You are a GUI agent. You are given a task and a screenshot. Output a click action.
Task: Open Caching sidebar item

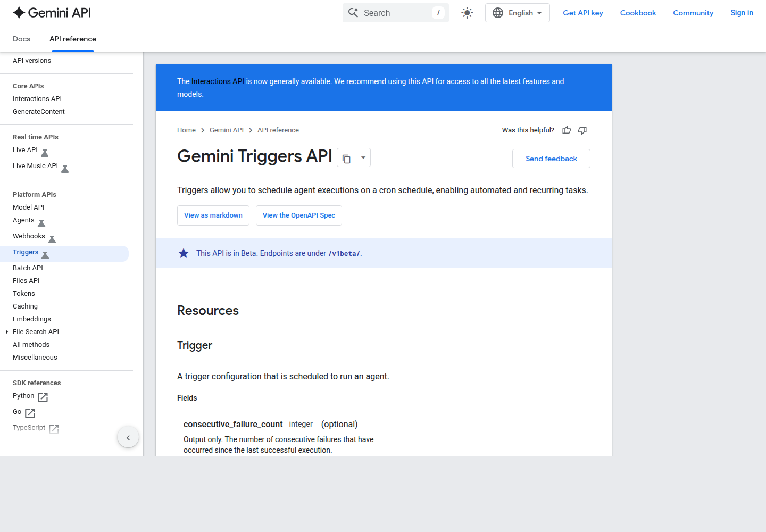pyautogui.click(x=25, y=306)
